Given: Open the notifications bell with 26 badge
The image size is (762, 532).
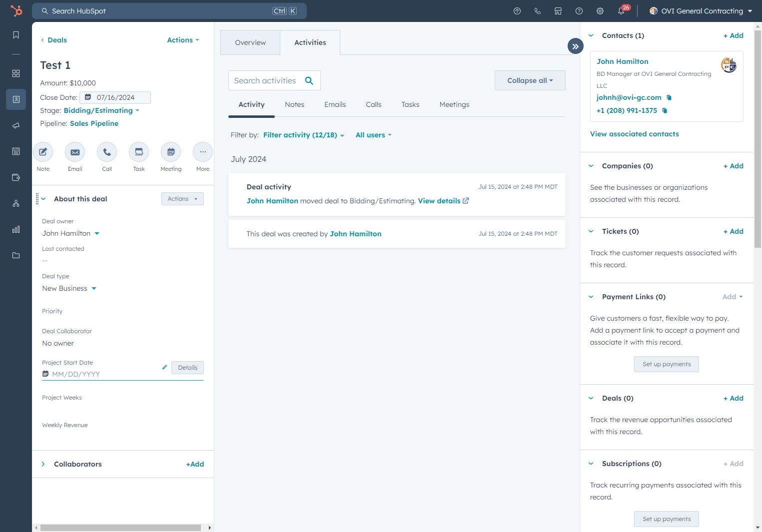Looking at the screenshot, I should click(622, 10).
